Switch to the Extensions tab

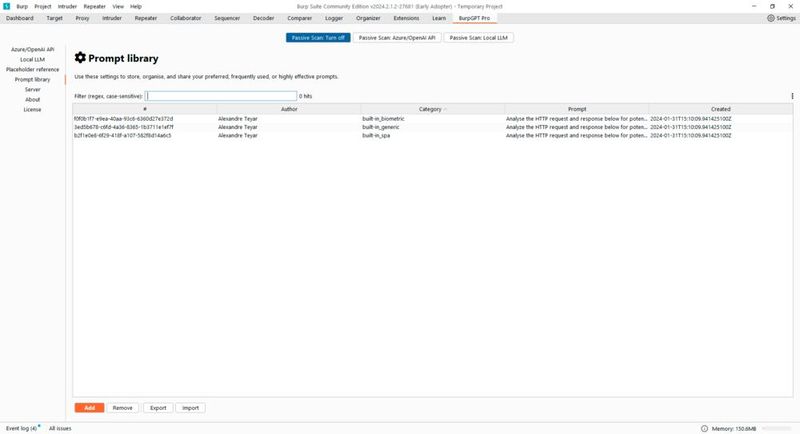[x=406, y=18]
